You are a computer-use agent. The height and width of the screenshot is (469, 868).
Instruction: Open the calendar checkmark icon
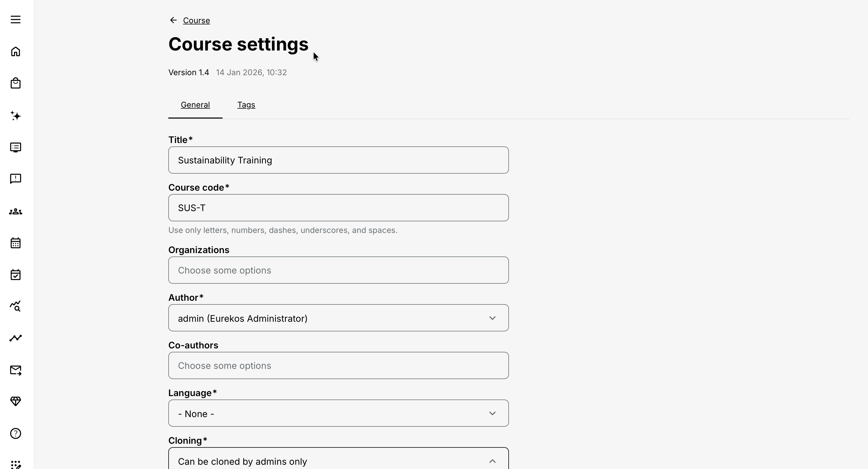pyautogui.click(x=16, y=275)
